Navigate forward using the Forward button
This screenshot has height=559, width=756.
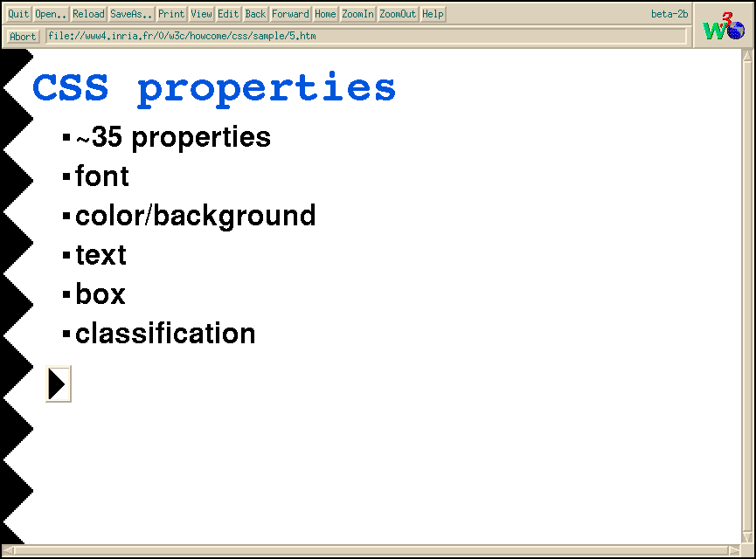coord(290,14)
